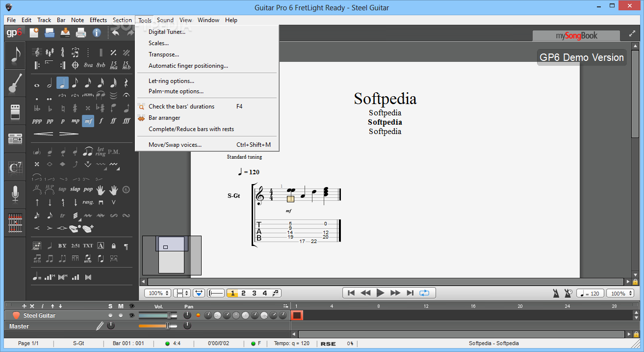Toggle Solo for Steel Guitar track
Screen dimensions: 644x352
pyautogui.click(x=110, y=315)
